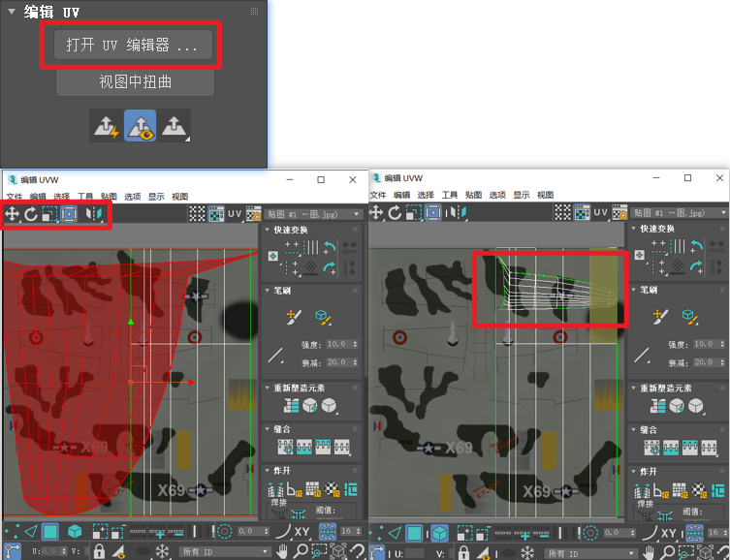Open the 贴图 menu in right UVW editor

[473, 196]
